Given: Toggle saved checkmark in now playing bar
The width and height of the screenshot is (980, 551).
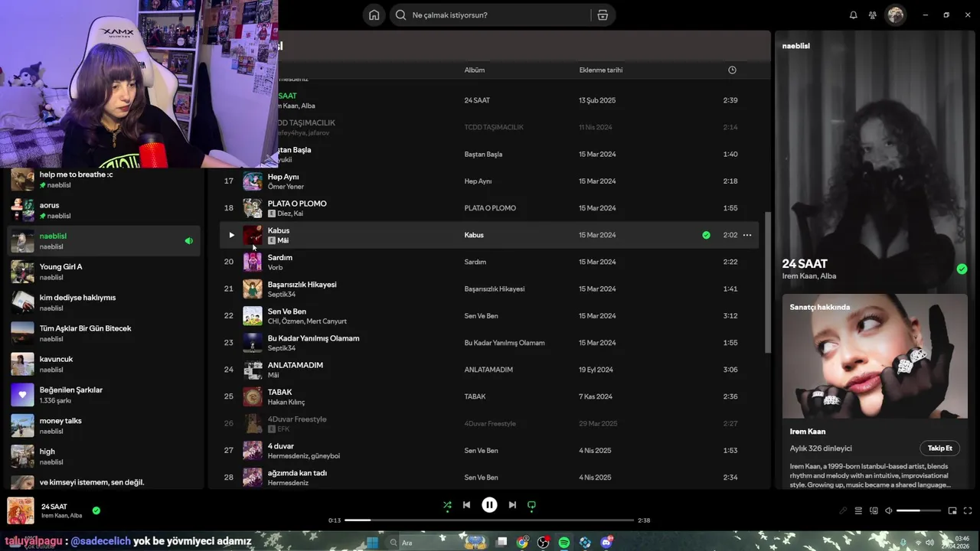Looking at the screenshot, I should 96,510.
